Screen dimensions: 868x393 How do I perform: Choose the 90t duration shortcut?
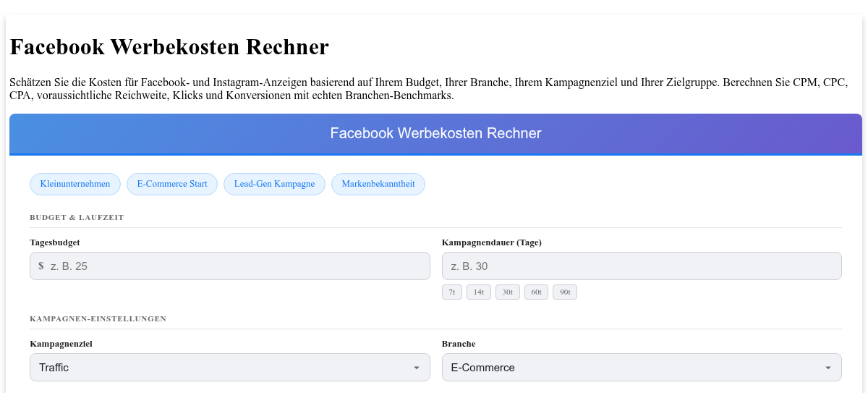tap(565, 292)
